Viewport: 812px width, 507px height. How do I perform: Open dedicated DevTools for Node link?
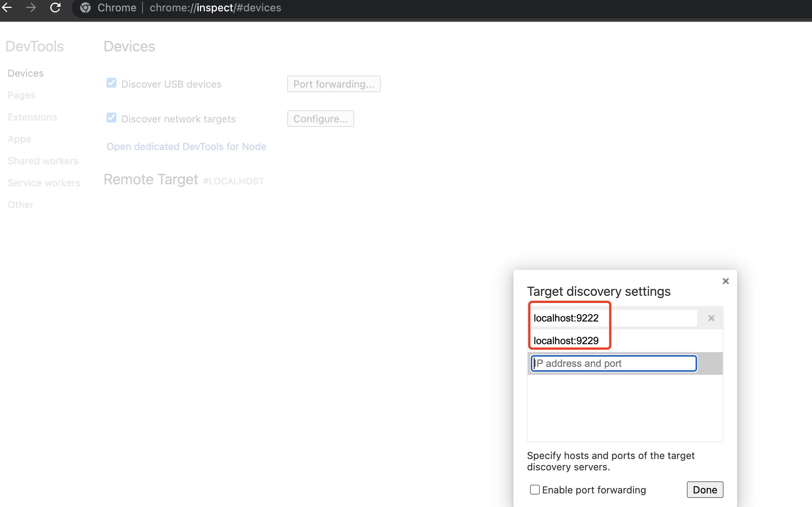point(186,147)
